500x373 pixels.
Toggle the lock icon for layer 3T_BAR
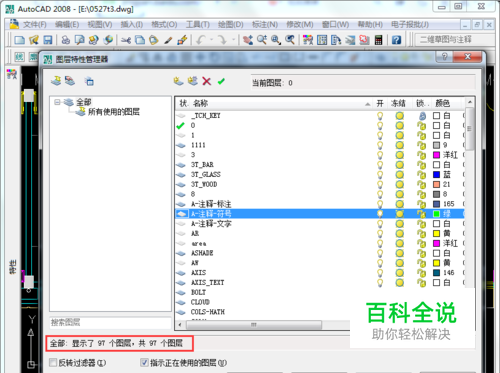coord(422,165)
